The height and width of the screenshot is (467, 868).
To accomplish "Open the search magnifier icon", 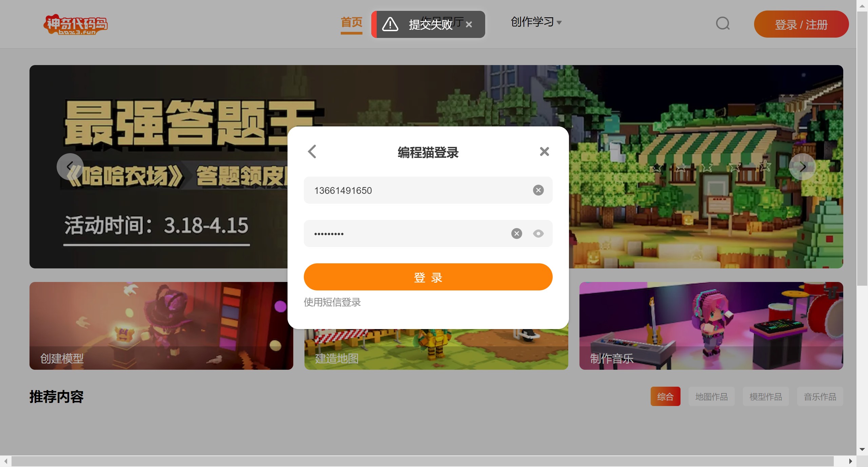I will pos(723,24).
